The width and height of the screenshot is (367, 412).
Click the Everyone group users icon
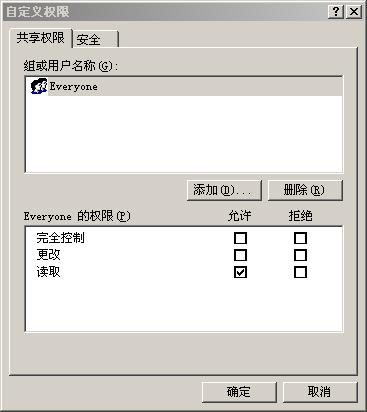pos(39,86)
